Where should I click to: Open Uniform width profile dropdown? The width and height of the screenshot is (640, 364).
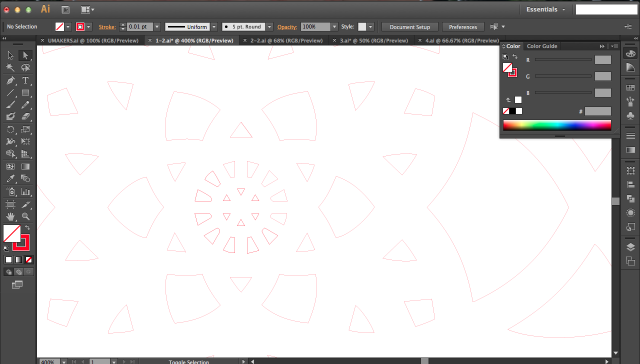[214, 27]
